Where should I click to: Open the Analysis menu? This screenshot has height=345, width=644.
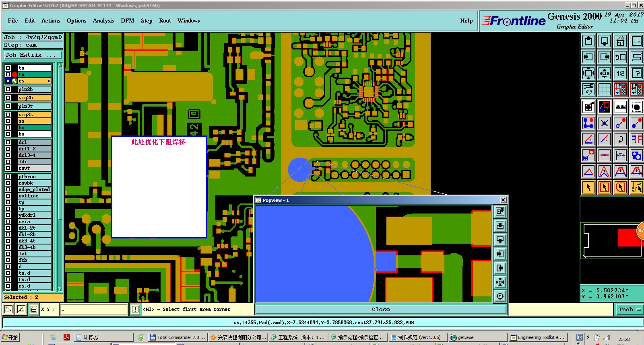pyautogui.click(x=103, y=21)
